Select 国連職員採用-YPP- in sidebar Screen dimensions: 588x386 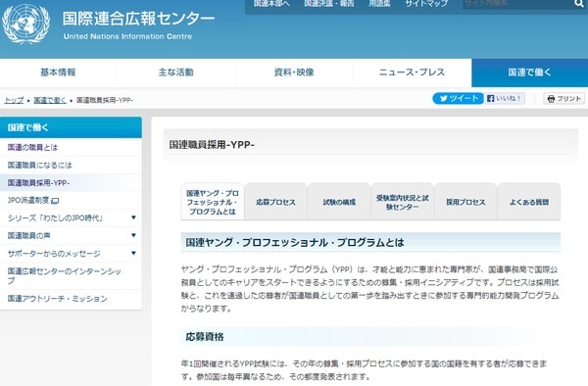[71, 183]
